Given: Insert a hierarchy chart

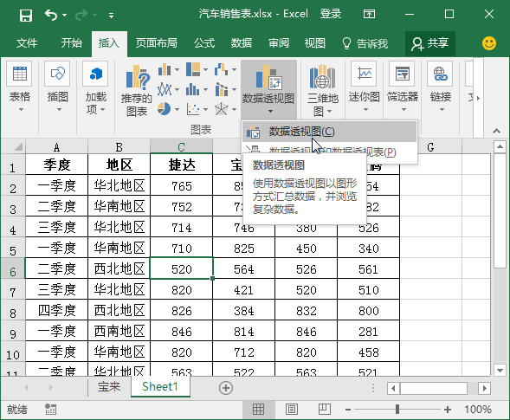Looking at the screenshot, I should 193,69.
